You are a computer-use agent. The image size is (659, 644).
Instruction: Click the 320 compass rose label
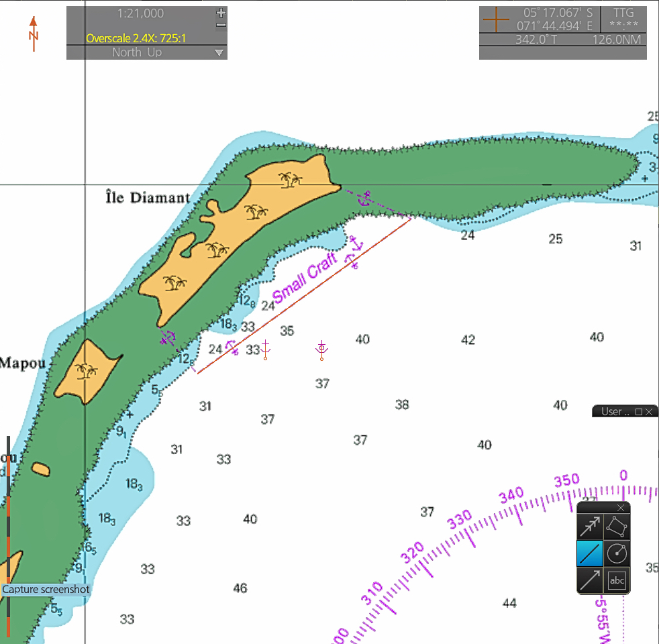(412, 552)
